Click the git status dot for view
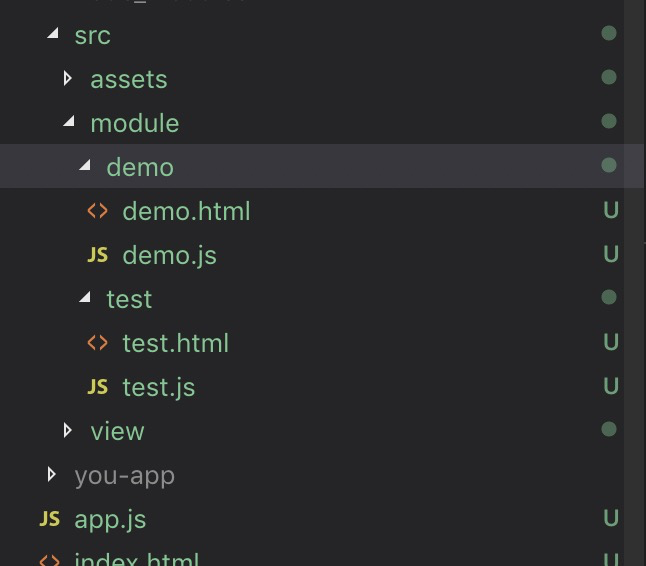 [608, 430]
